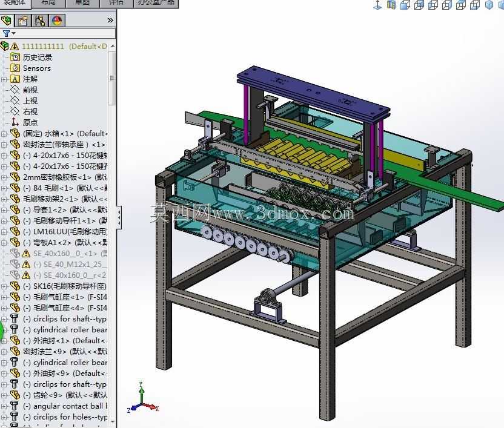Viewport: 504px width, 428px height.
Task: Select the Sensors tree item
Action: coord(36,68)
